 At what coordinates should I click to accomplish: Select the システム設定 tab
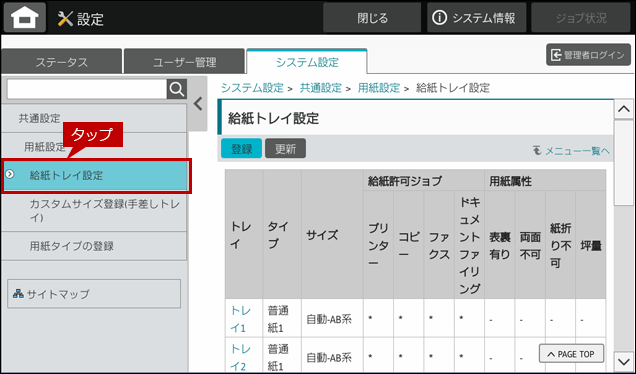[307, 62]
